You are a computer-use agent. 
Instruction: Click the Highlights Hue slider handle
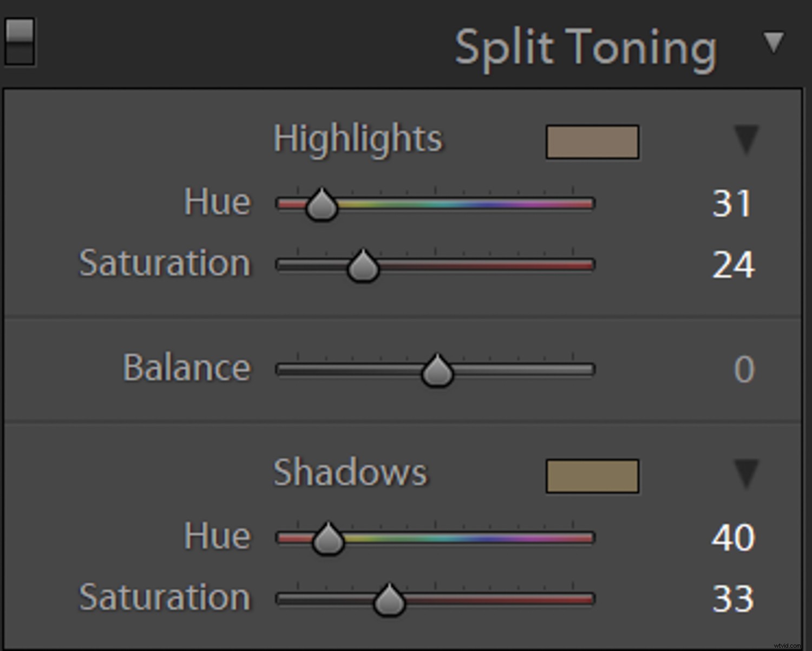click(322, 206)
